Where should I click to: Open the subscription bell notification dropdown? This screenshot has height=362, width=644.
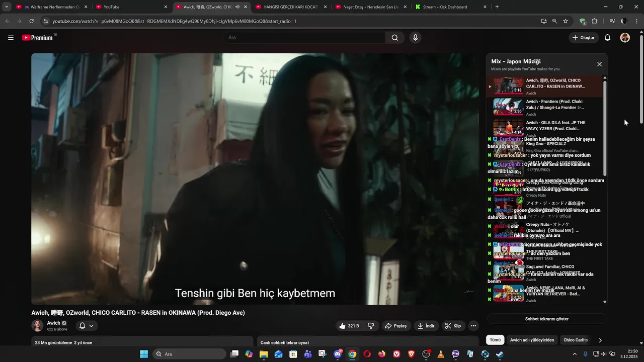[87, 326]
